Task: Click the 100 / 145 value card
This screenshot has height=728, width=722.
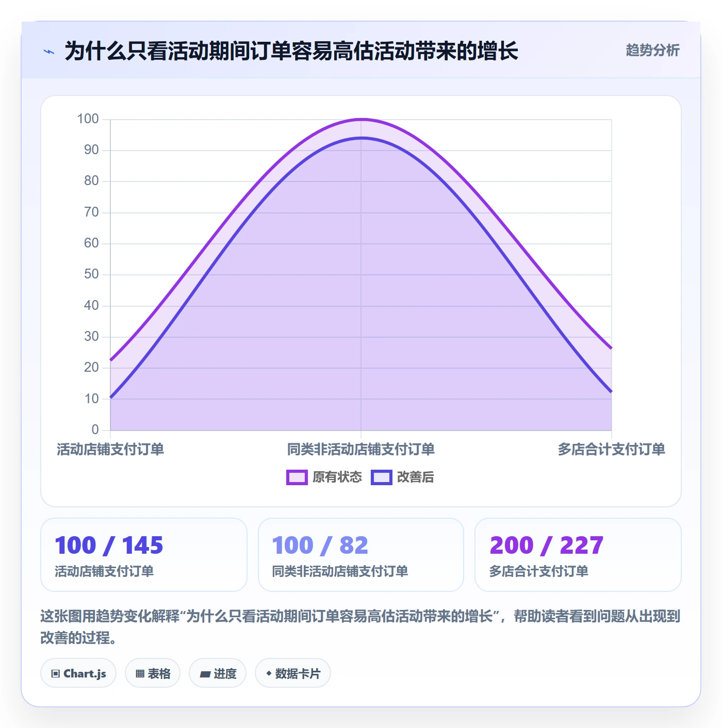Action: point(144,555)
